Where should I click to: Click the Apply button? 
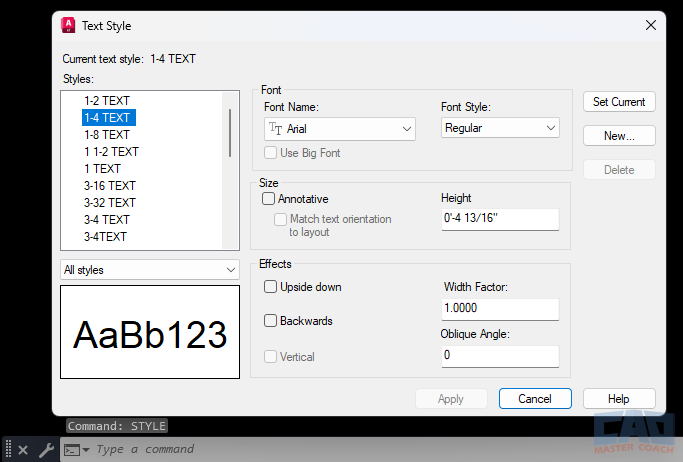click(451, 398)
